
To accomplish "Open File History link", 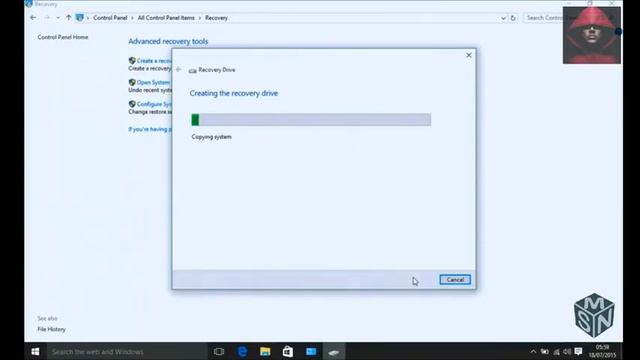I will coord(51,329).
